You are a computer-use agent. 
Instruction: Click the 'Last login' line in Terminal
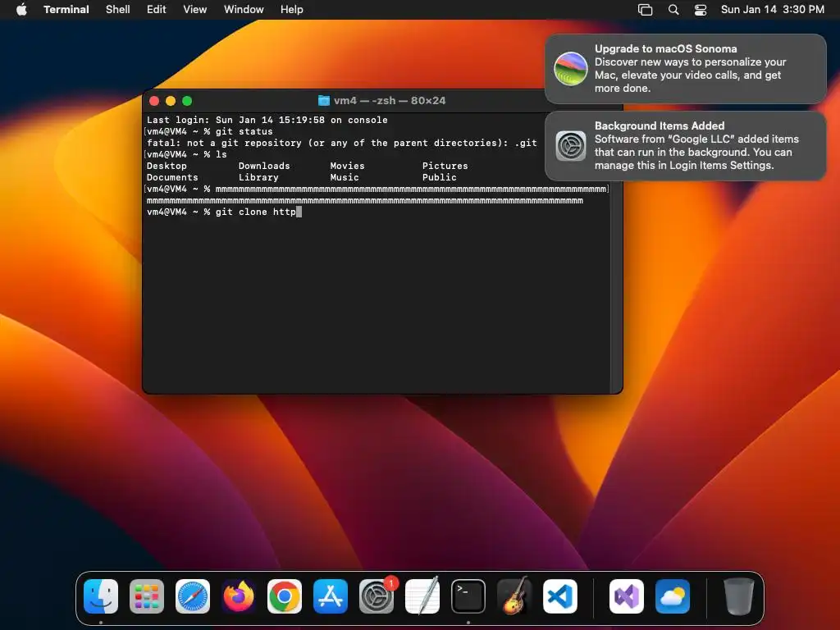[267, 120]
